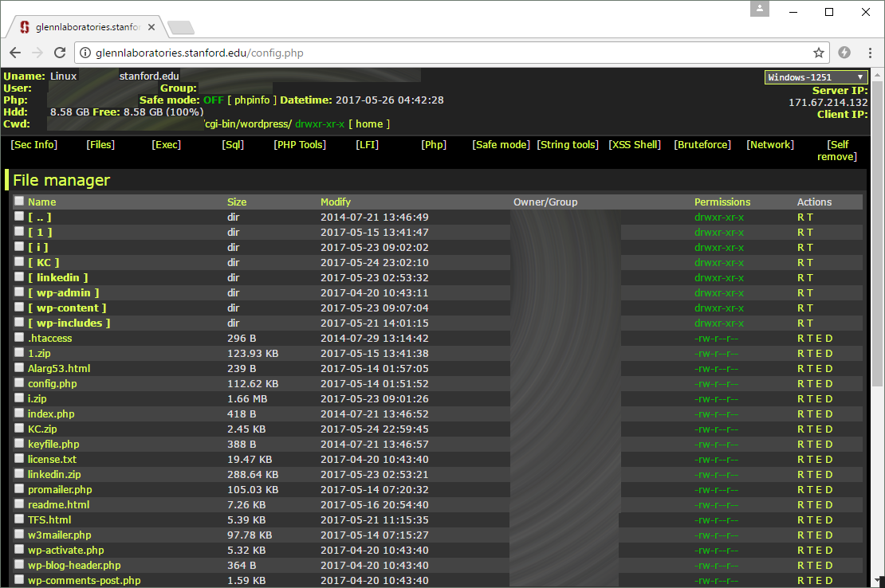Open the [PHP Tools] menu

(300, 144)
